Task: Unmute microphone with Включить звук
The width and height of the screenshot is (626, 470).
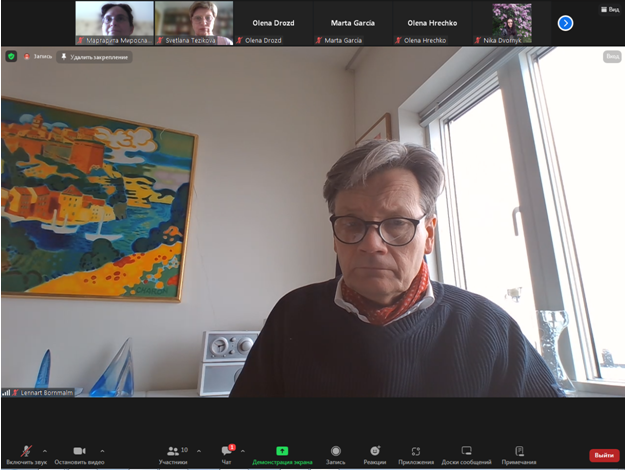Action: pos(26,454)
